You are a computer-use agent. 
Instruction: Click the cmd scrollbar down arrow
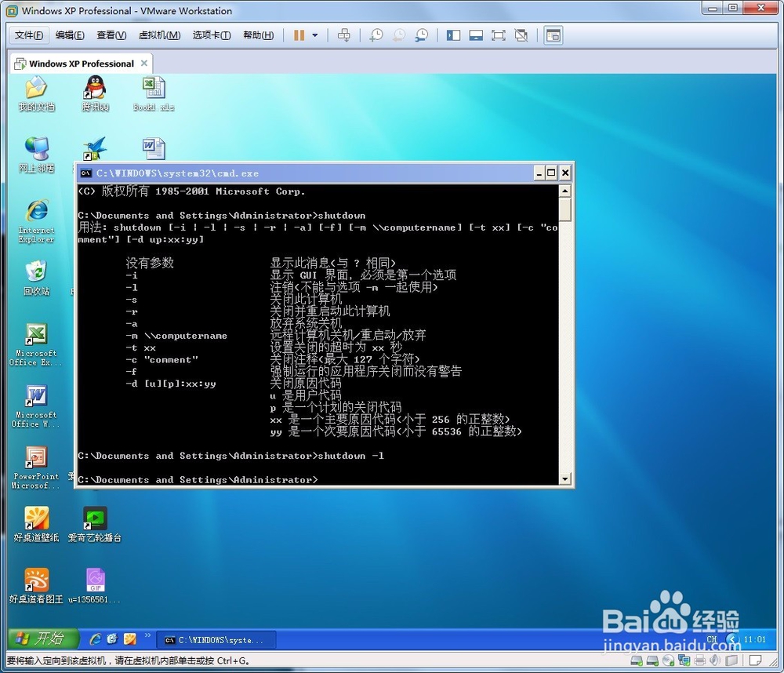tap(565, 478)
